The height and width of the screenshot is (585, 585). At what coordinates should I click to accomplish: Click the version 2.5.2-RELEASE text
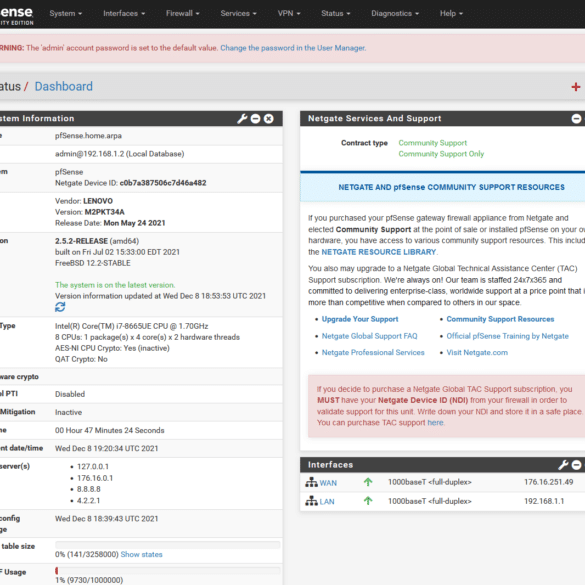coord(81,241)
